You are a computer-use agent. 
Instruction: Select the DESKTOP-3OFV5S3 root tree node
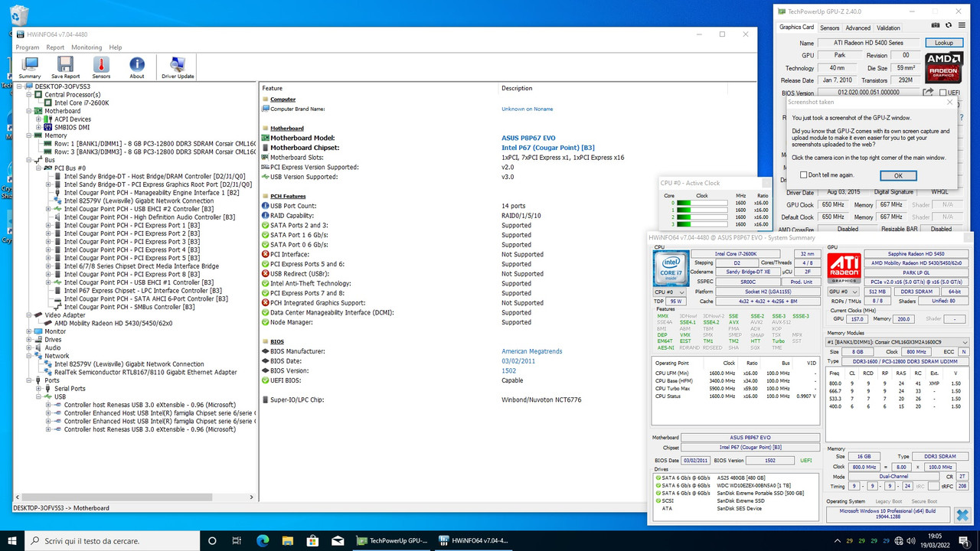[x=62, y=86]
